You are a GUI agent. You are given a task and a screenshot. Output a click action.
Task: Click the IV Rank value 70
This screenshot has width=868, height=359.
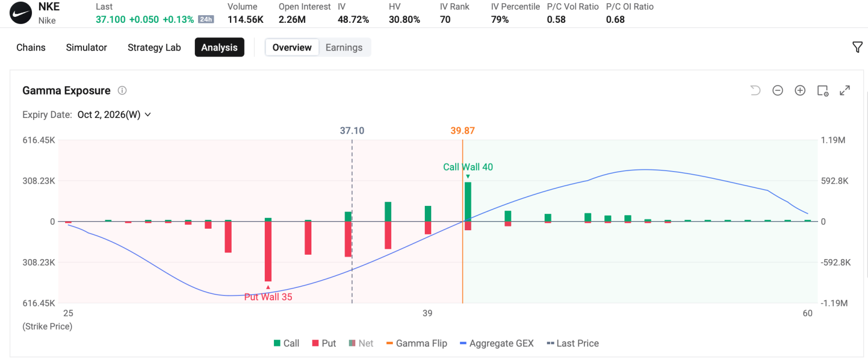point(445,20)
